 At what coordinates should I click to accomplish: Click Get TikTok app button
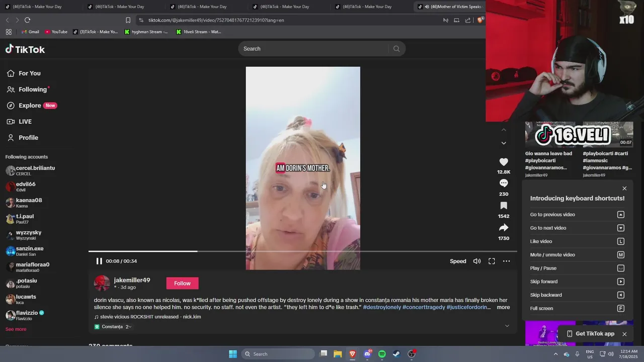pos(590,334)
